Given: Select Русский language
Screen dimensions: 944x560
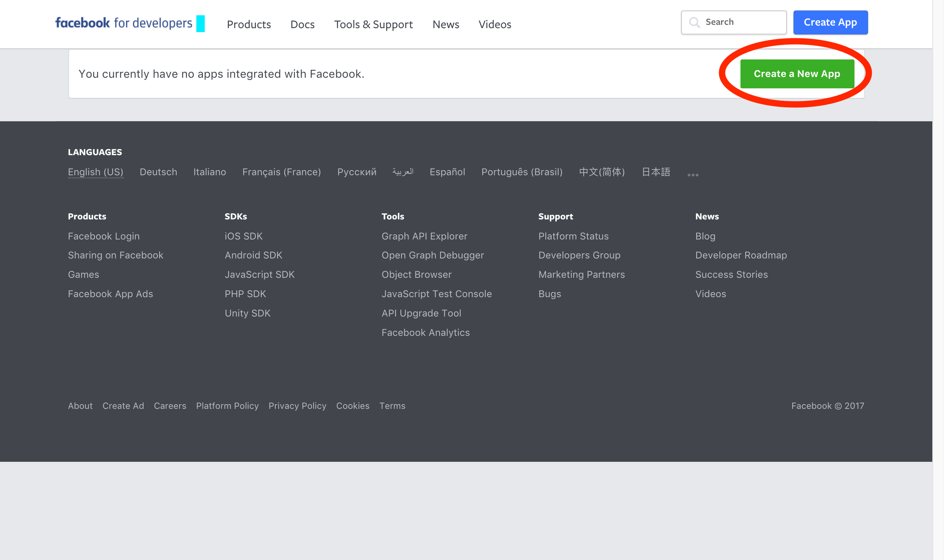Looking at the screenshot, I should 357,172.
